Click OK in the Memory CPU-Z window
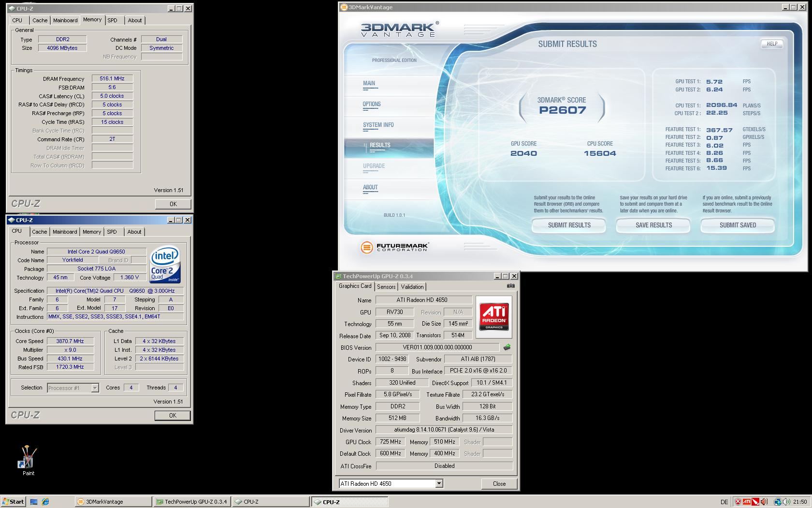The width and height of the screenshot is (812, 508). pyautogui.click(x=173, y=204)
